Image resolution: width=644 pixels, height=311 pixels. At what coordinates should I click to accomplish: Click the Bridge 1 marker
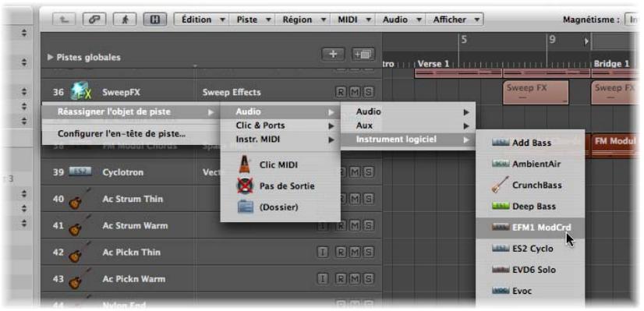611,64
